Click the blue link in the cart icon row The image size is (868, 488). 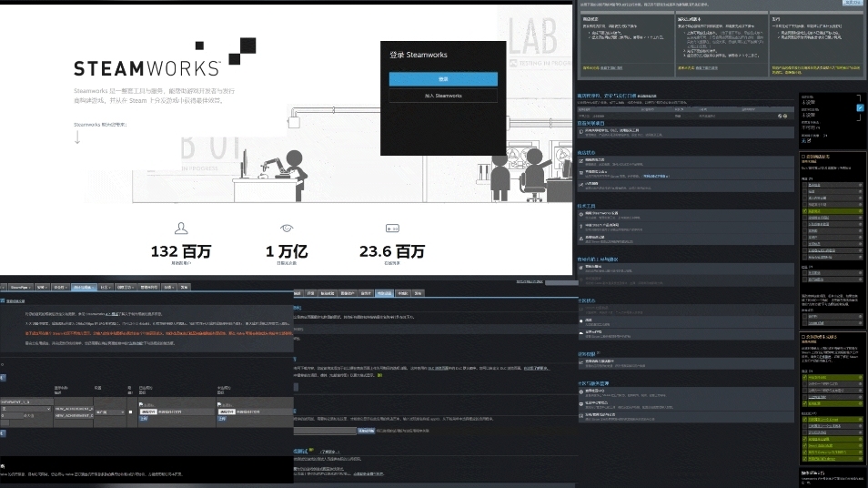click(655, 176)
